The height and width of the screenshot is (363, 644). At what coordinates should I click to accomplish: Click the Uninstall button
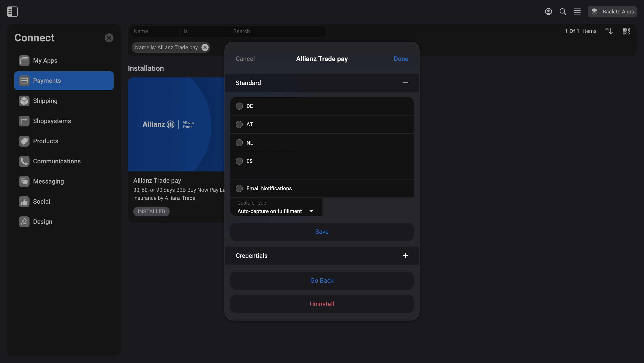[322, 304]
